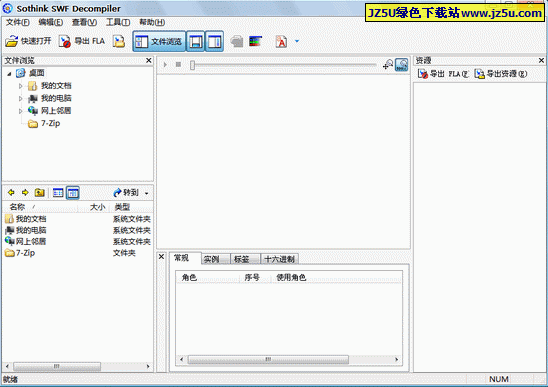Image resolution: width=548 pixels, height=387 pixels.
Task: Toggle the right panel layout button
Action: [x=214, y=42]
